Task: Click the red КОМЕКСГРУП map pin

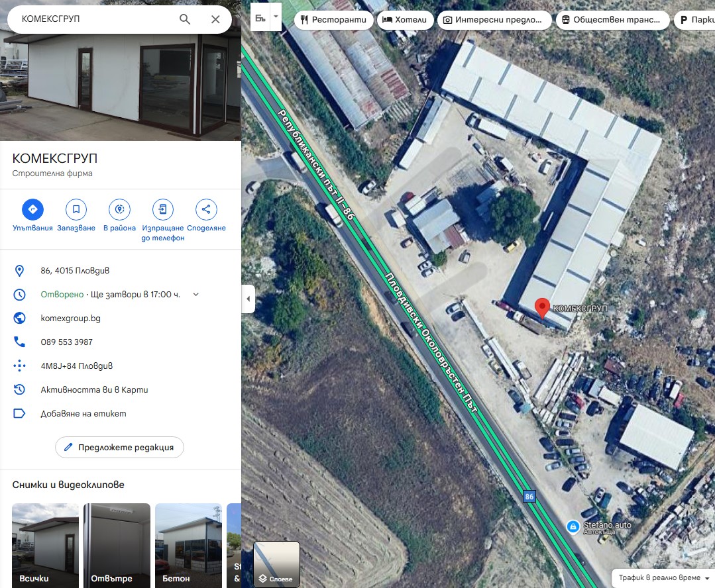Action: pyautogui.click(x=542, y=308)
